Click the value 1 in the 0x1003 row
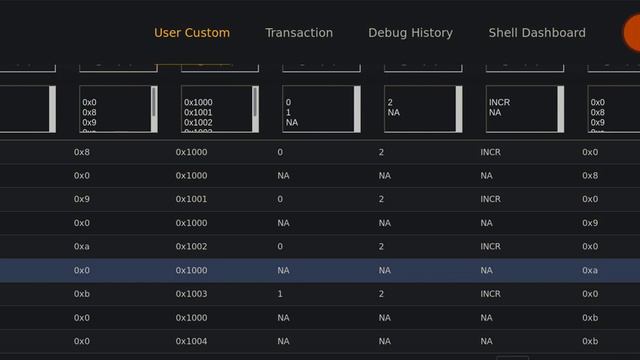Viewport: 640px width, 360px height. 280,294
